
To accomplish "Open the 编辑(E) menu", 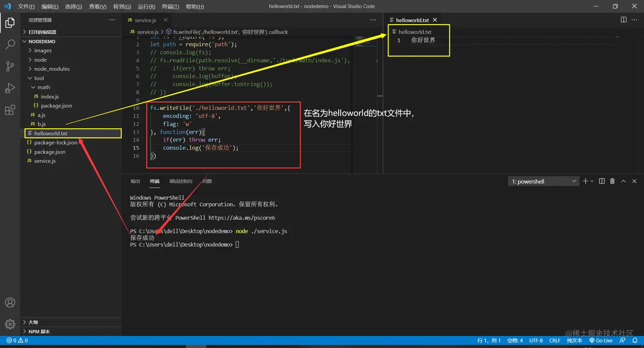I will (50, 6).
